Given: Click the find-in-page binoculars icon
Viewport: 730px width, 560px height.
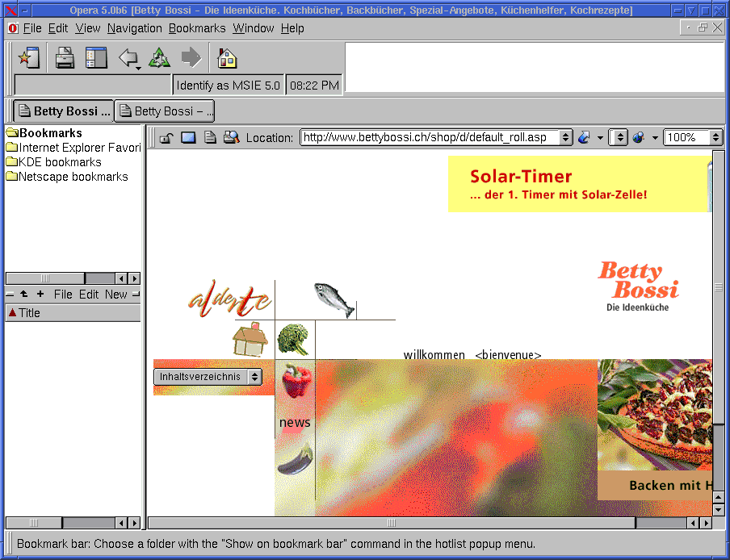Looking at the screenshot, I should 231,137.
